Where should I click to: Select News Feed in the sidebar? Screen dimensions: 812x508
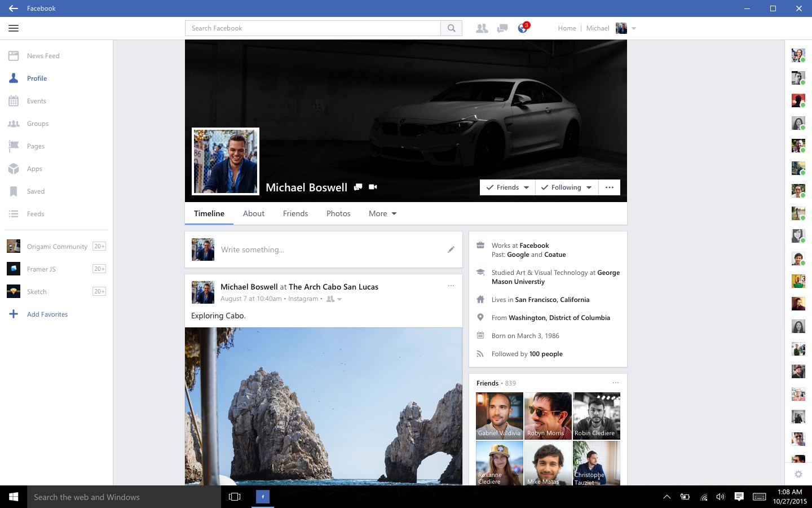pos(43,55)
